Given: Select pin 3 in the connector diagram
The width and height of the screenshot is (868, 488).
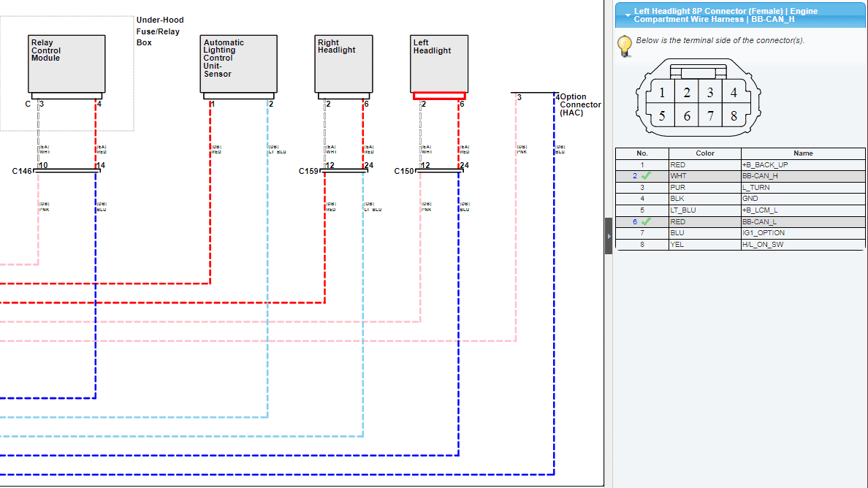Looking at the screenshot, I should [x=710, y=92].
